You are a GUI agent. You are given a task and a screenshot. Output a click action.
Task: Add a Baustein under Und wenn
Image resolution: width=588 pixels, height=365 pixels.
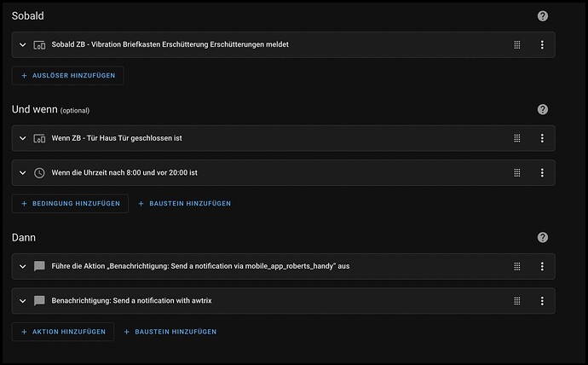[184, 204]
